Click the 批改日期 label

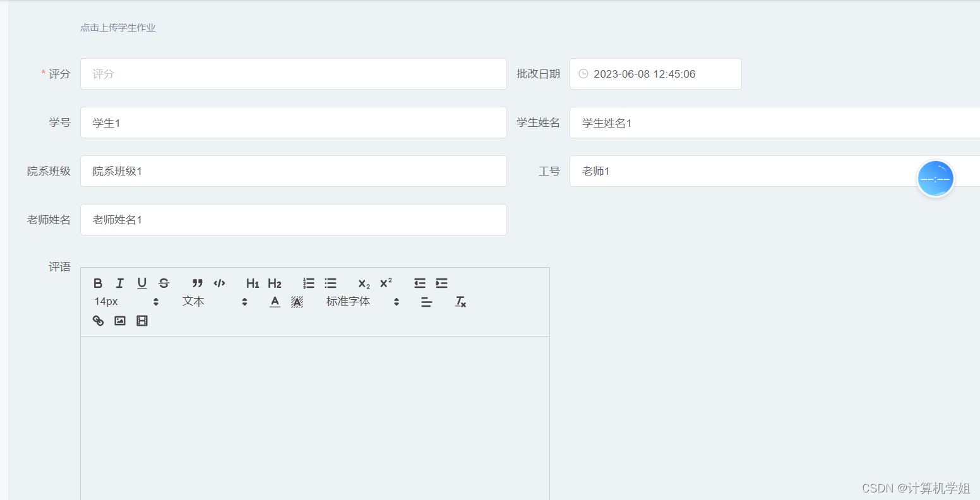tap(538, 74)
